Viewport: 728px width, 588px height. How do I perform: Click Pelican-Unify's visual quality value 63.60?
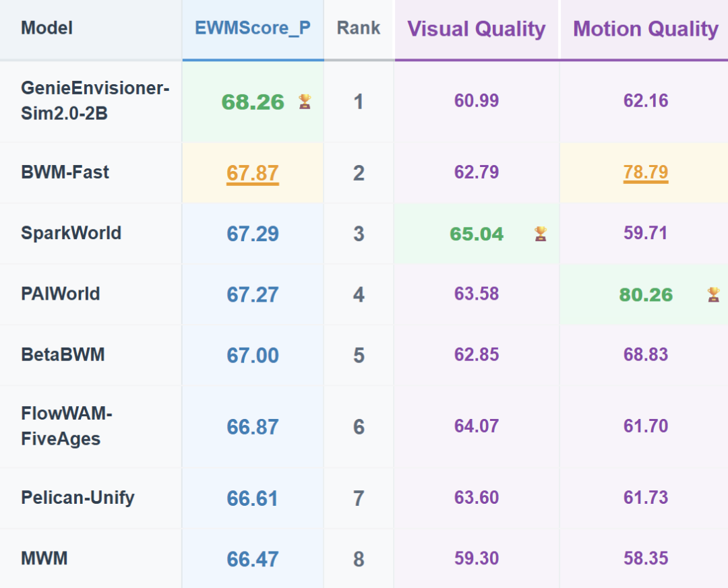pyautogui.click(x=477, y=498)
